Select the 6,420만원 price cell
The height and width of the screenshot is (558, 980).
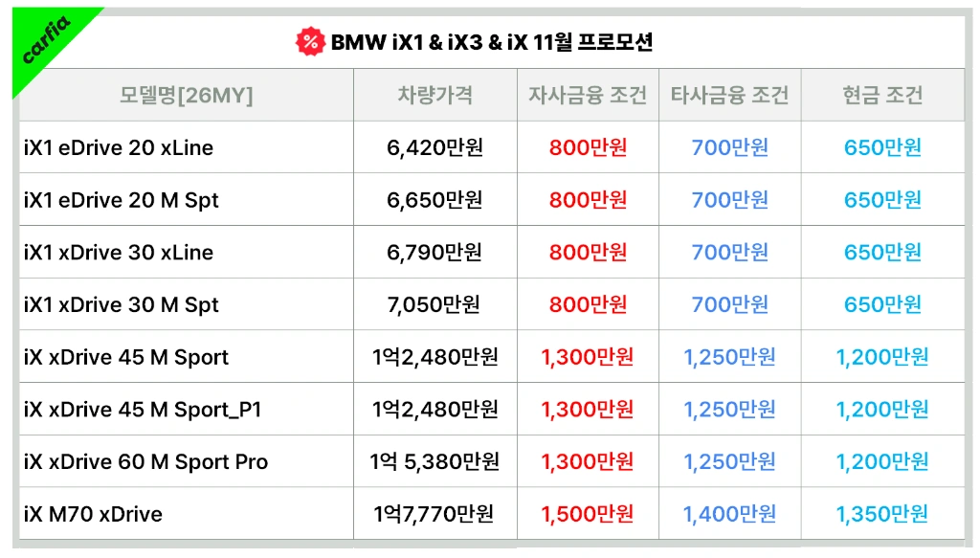pos(434,147)
